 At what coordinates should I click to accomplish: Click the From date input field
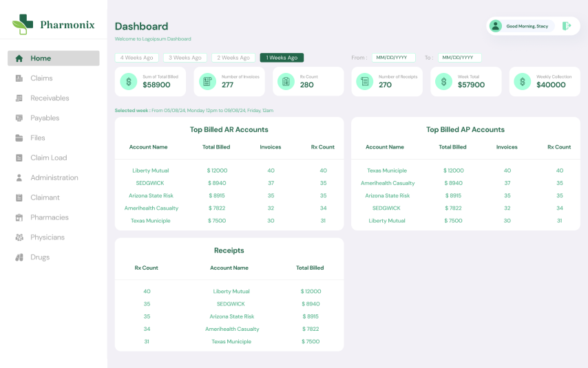pos(394,58)
